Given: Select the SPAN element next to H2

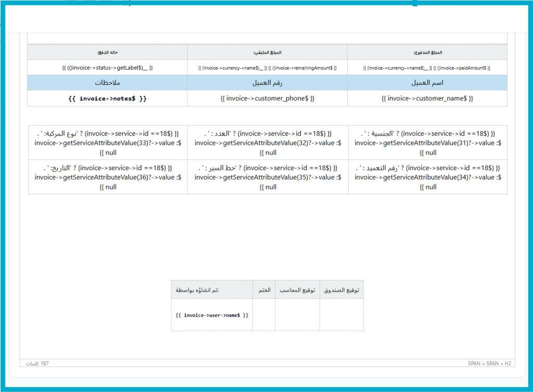Looking at the screenshot, I should pos(492,363).
